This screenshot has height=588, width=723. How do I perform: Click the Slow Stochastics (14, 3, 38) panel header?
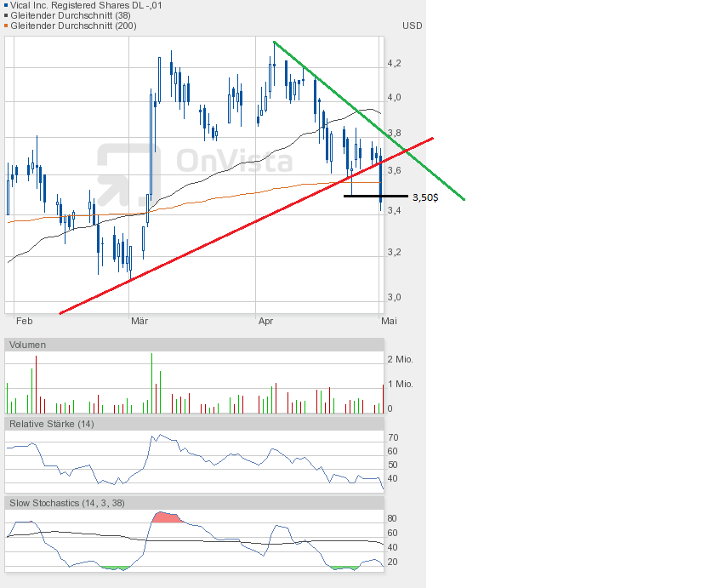point(194,503)
